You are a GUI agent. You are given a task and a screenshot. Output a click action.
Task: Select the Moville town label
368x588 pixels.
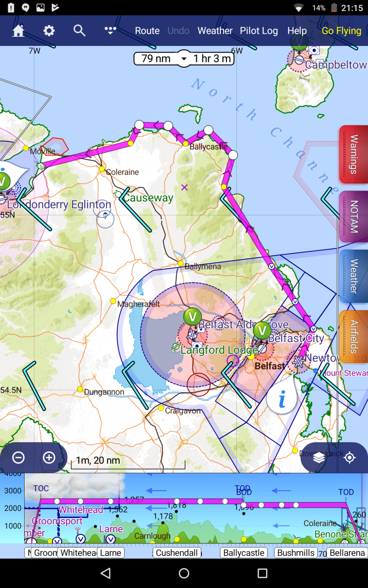tap(42, 151)
